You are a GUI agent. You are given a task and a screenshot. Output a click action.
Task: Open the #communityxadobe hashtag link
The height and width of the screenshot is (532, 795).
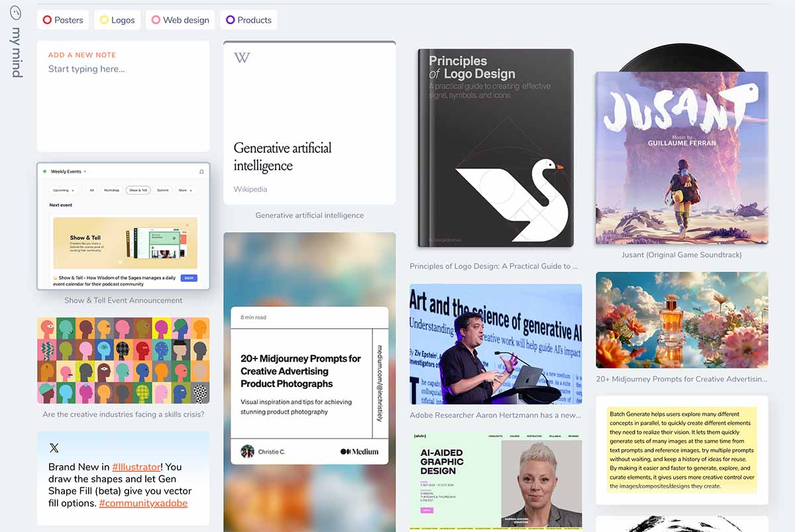[143, 503]
